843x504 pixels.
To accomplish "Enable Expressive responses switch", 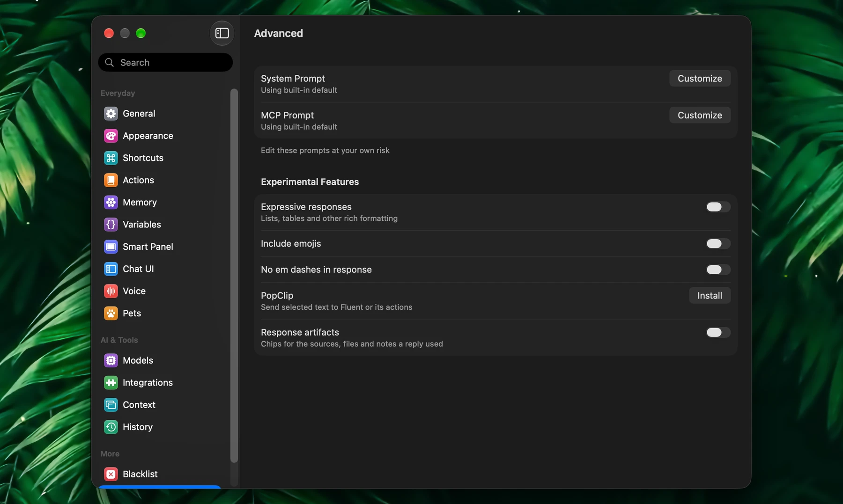I will click(x=718, y=207).
